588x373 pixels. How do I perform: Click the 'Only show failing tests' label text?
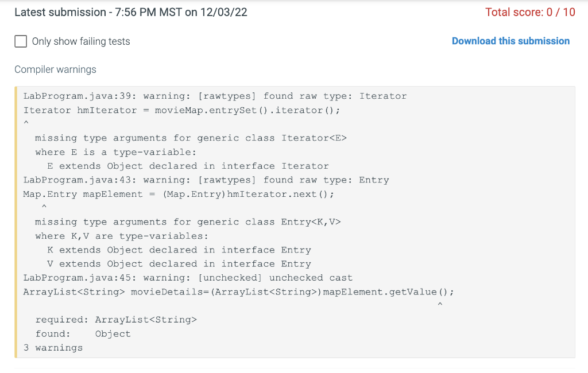click(81, 41)
